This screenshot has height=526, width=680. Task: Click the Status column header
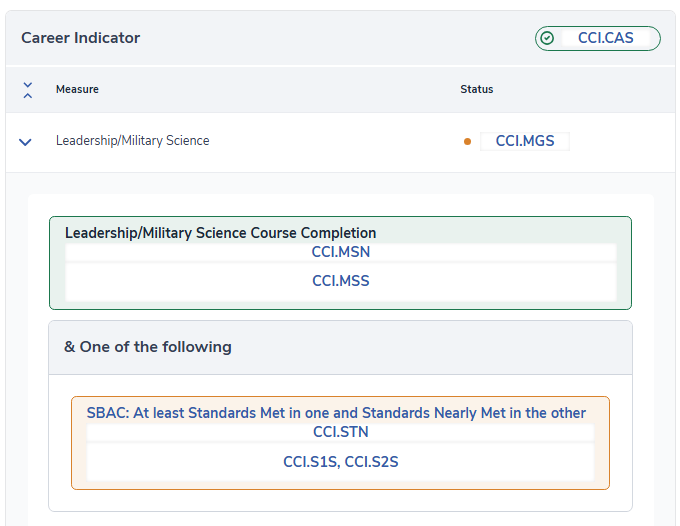[x=477, y=89]
